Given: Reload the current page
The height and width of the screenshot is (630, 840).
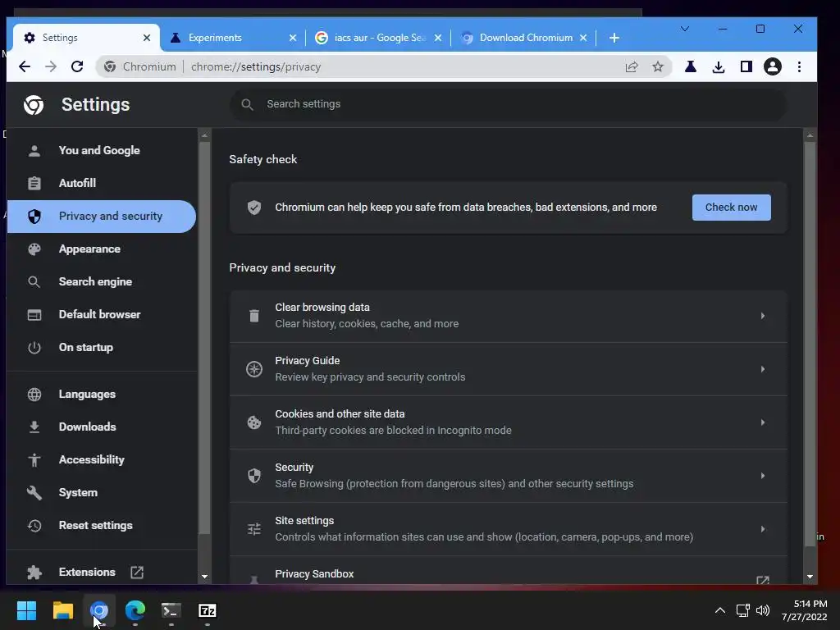Looking at the screenshot, I should [x=77, y=66].
